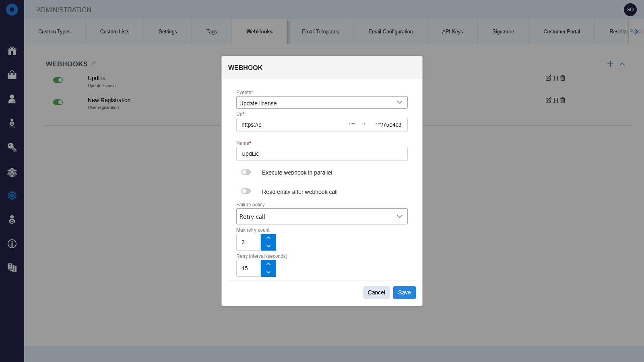644x362 pixels.
Task: Click the Max retry count value field
Action: pos(248,242)
